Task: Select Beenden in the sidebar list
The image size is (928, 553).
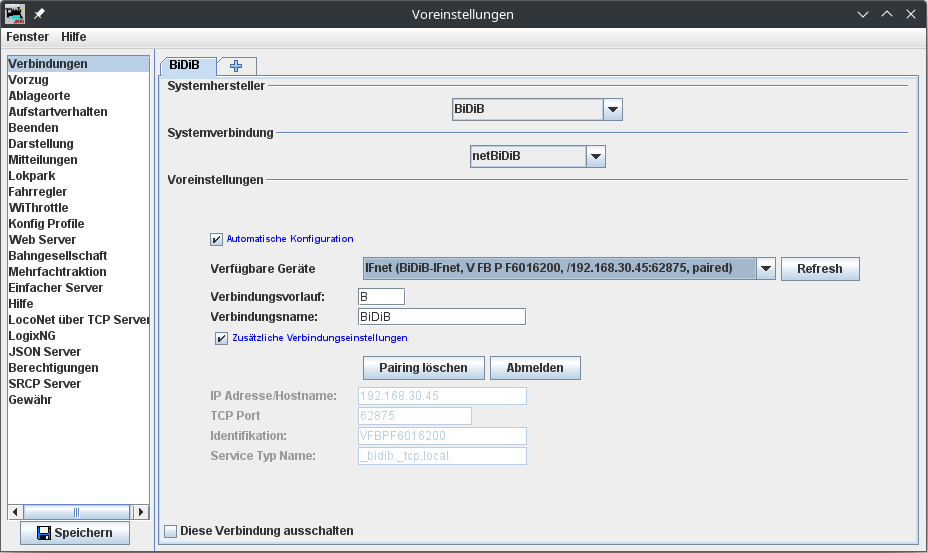Action: click(78, 128)
